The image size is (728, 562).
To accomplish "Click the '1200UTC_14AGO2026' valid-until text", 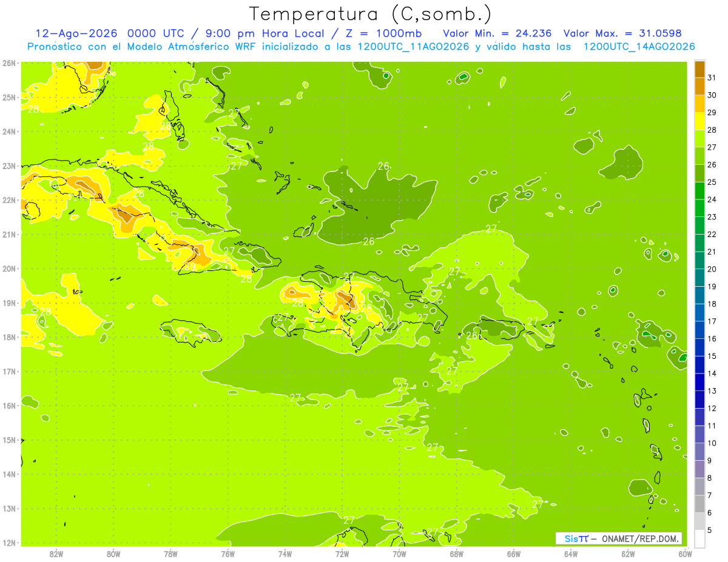I will coord(639,47).
